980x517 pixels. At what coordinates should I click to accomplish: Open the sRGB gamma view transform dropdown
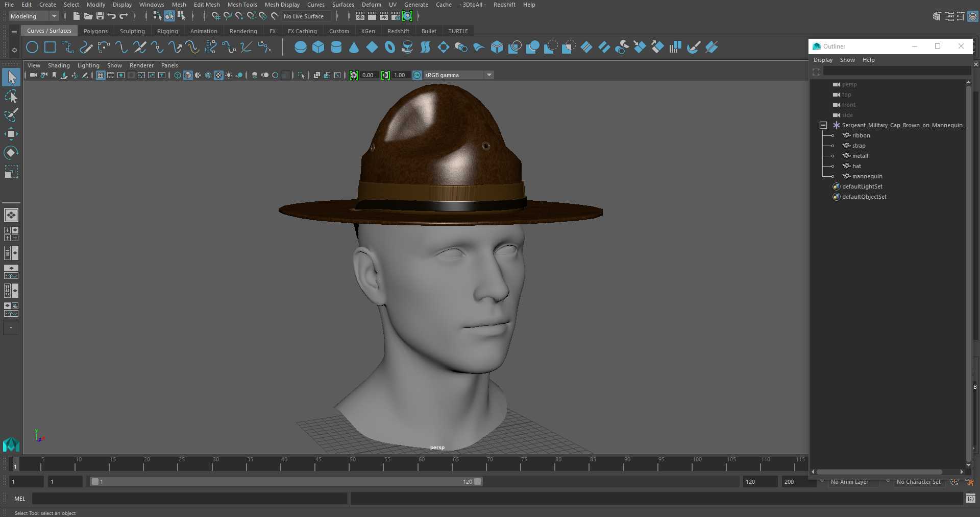pyautogui.click(x=458, y=75)
